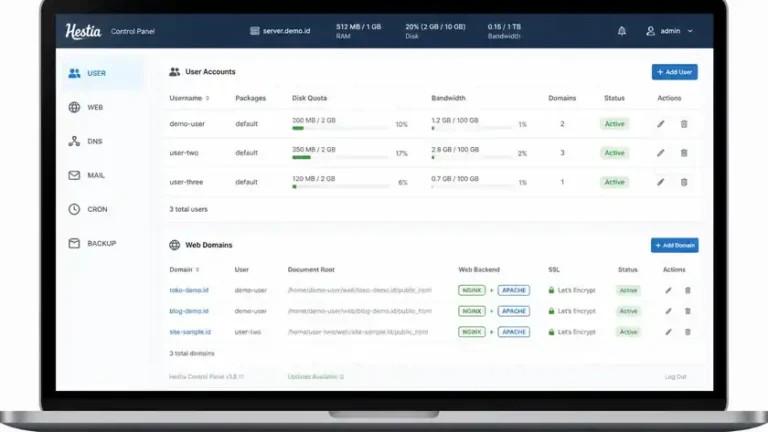Click the server.demo.id hostname
768x432 pixels.
(x=287, y=31)
